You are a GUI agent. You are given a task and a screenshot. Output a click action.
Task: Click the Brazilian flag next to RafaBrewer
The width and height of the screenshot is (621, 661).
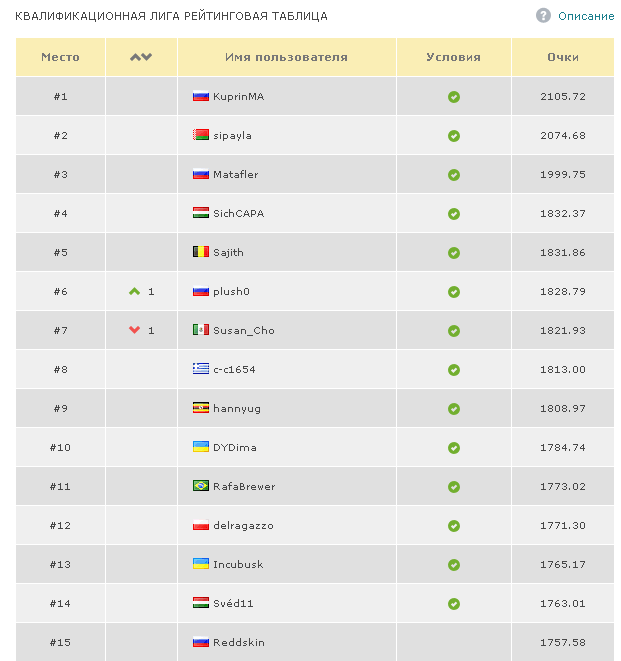(200, 486)
